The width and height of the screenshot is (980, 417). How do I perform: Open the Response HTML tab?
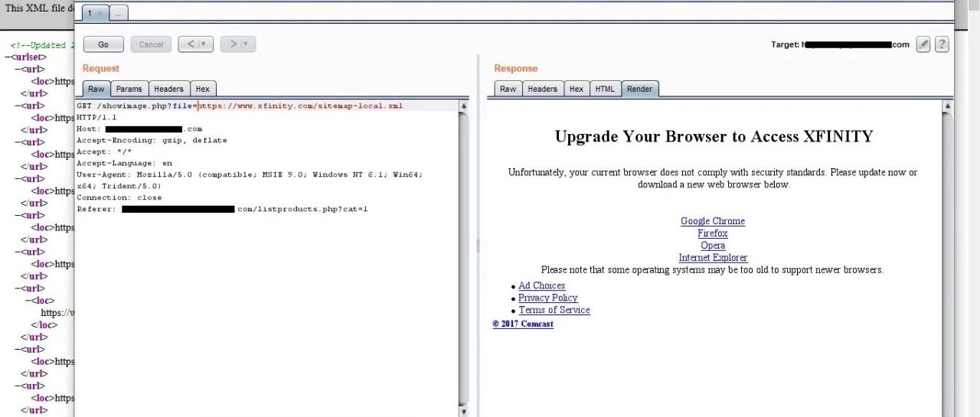pos(605,89)
